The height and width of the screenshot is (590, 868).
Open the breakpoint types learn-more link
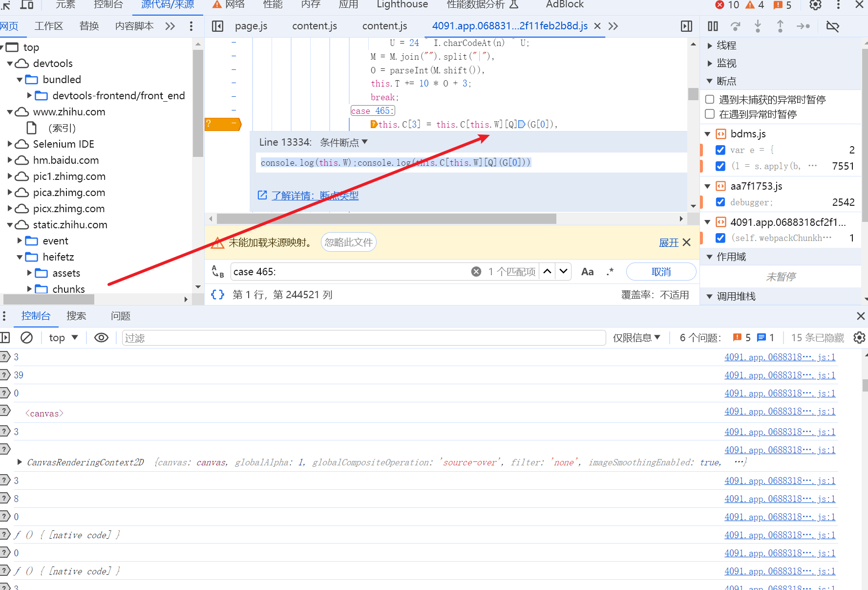point(315,196)
